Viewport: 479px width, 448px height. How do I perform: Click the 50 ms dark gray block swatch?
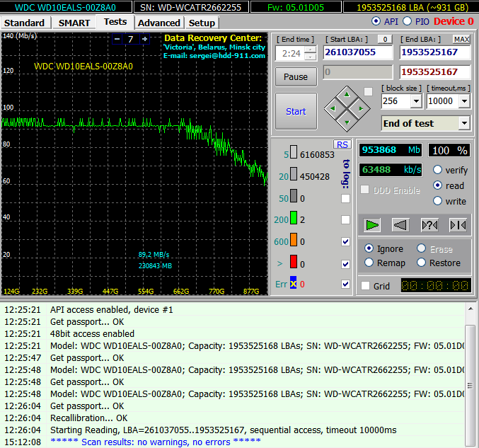pos(293,195)
